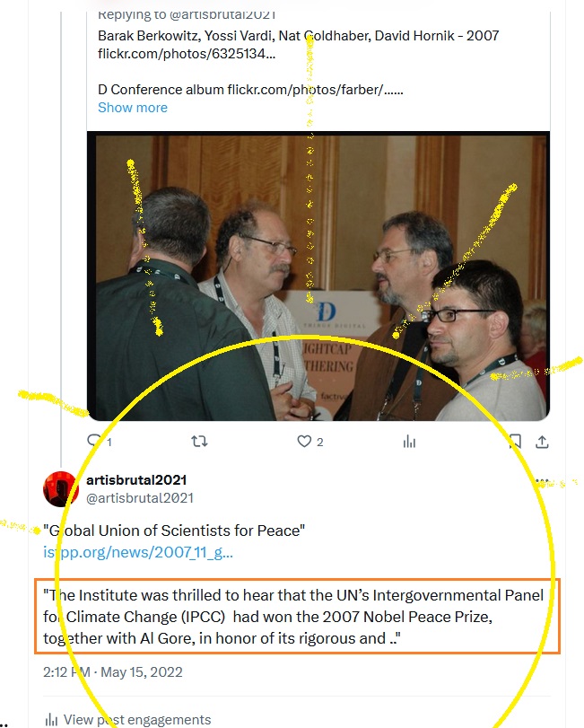
Task: Click the artisbrutal2021 display name
Action: coord(136,480)
